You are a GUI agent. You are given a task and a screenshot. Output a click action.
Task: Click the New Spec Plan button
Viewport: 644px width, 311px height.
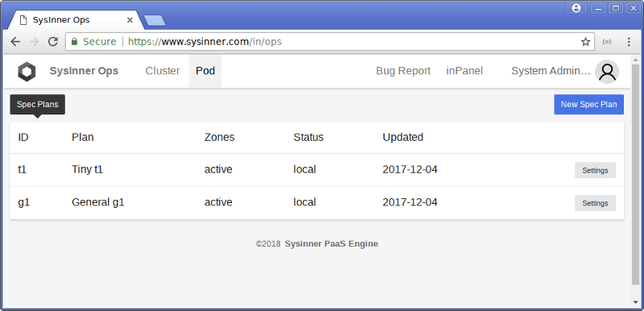click(x=588, y=105)
